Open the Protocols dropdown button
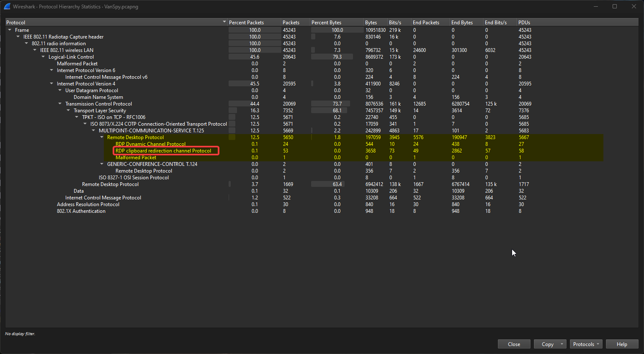Screen dimensions: 644x354 coord(586,344)
